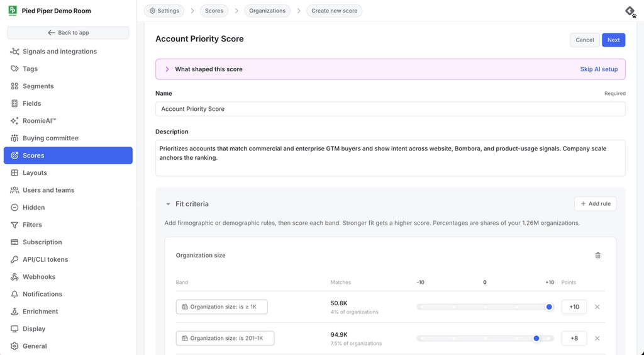Viewport: 644px width, 355px height.
Task: Click the Skip AI setup link
Action: pos(599,69)
